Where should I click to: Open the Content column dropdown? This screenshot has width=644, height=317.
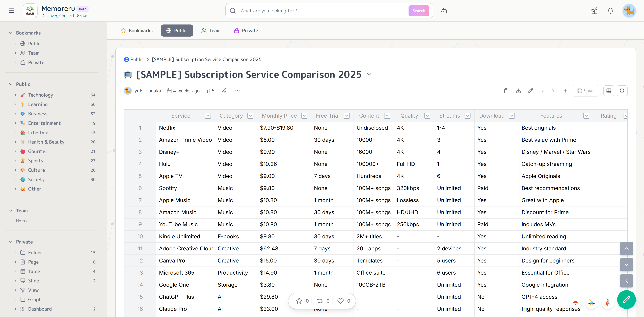tap(387, 116)
